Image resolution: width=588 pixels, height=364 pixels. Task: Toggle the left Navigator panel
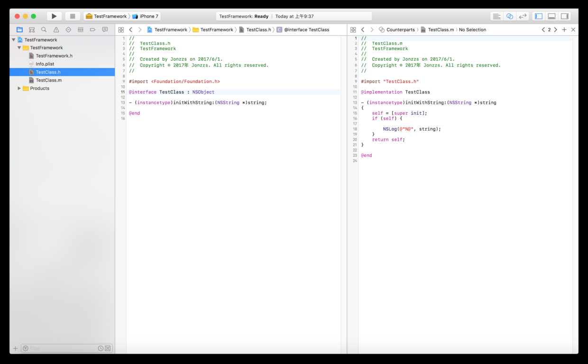click(x=539, y=16)
